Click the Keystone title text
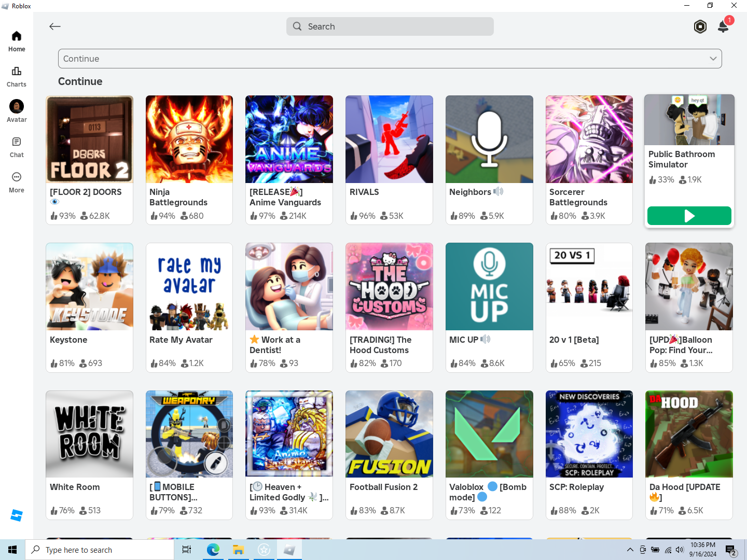747x560 pixels. pos(68,340)
